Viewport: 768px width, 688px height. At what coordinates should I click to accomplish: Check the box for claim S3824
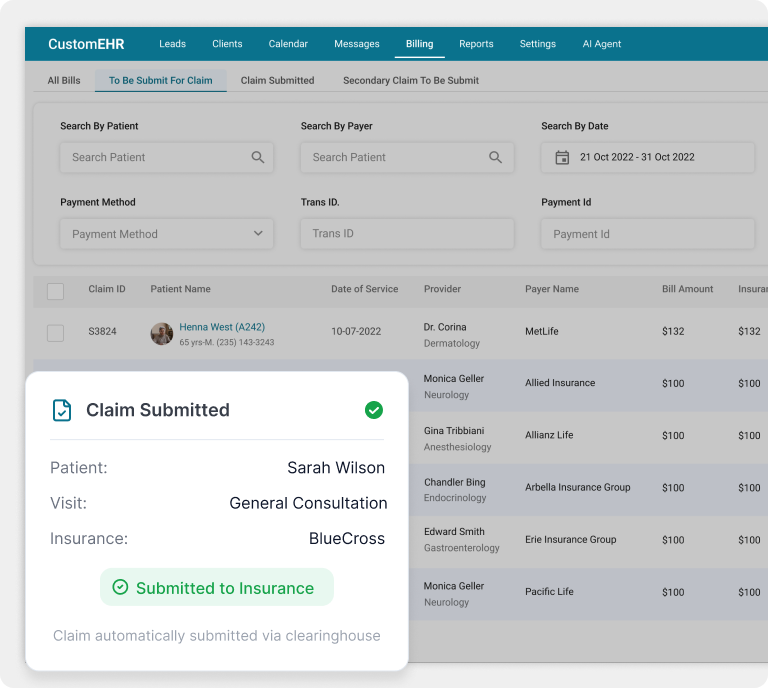(x=56, y=333)
